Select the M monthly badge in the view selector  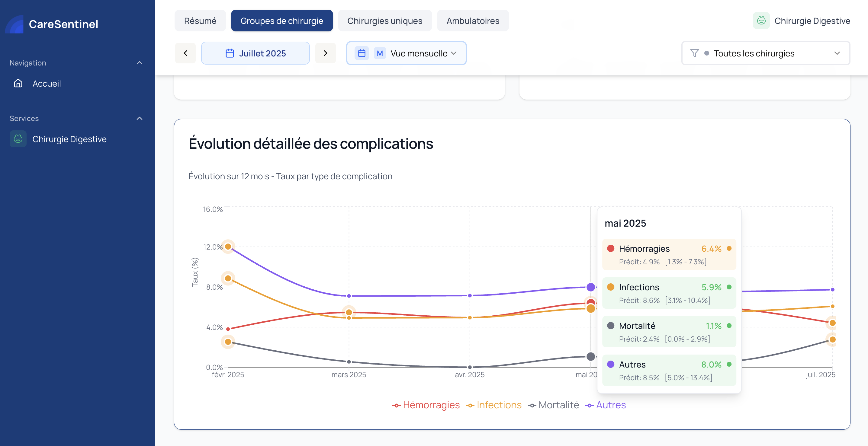tap(379, 53)
